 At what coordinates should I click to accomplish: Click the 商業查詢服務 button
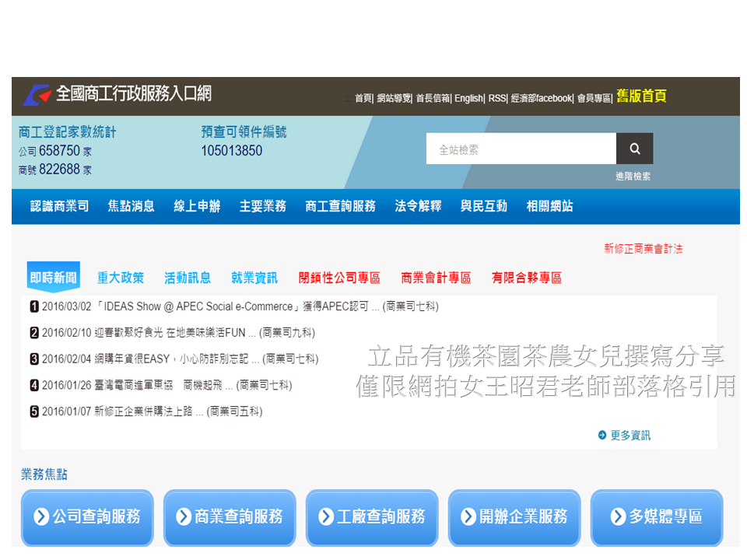(x=230, y=517)
